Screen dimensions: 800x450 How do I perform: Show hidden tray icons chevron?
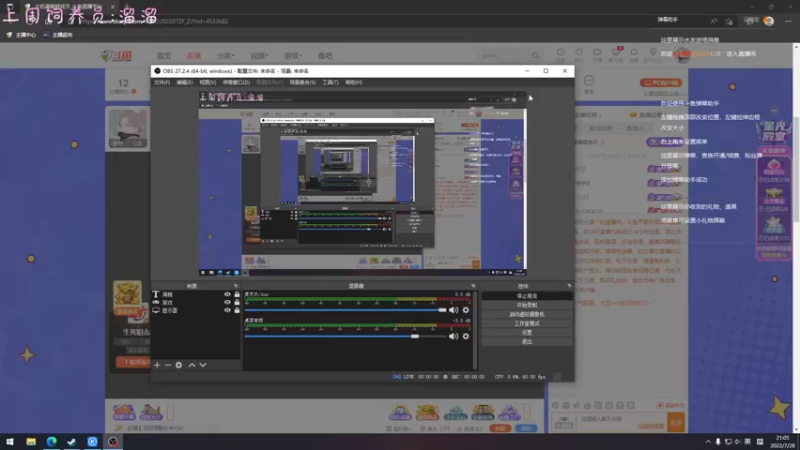(x=708, y=442)
